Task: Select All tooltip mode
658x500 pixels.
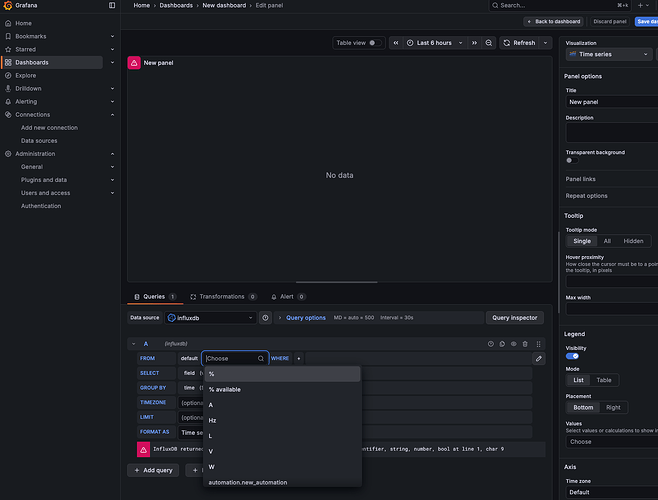Action: click(x=607, y=241)
